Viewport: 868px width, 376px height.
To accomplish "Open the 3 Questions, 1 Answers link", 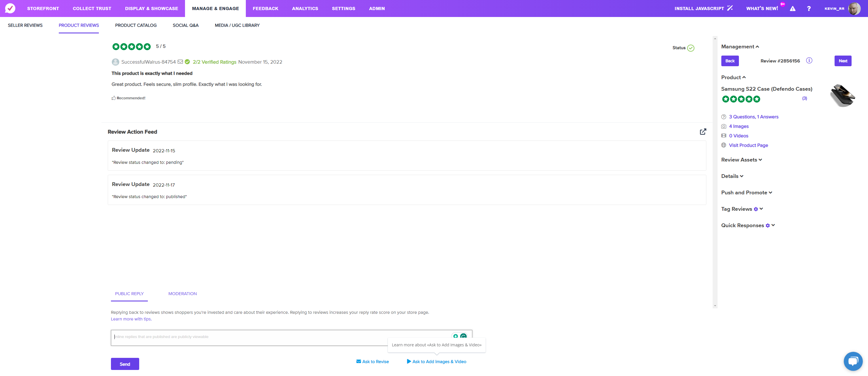I will click(x=753, y=117).
